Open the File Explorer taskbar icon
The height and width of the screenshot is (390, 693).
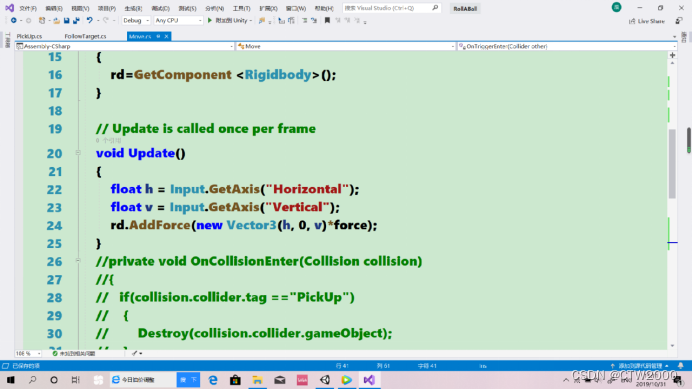coord(257,380)
